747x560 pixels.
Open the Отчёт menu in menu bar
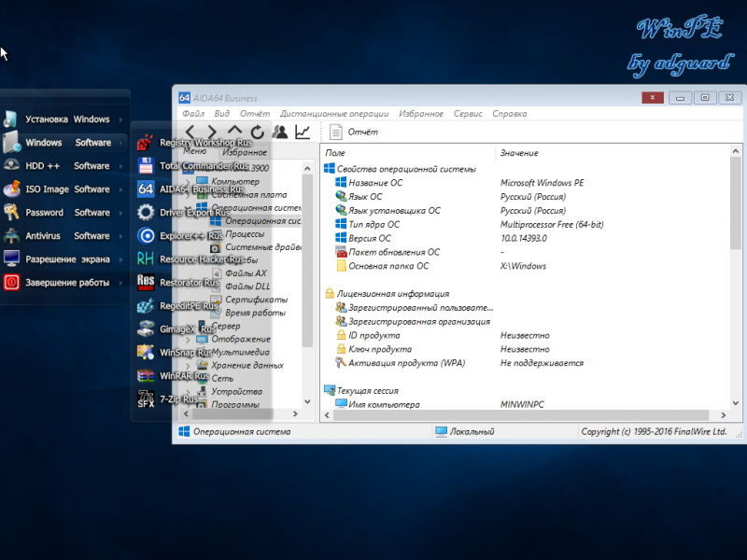point(255,113)
